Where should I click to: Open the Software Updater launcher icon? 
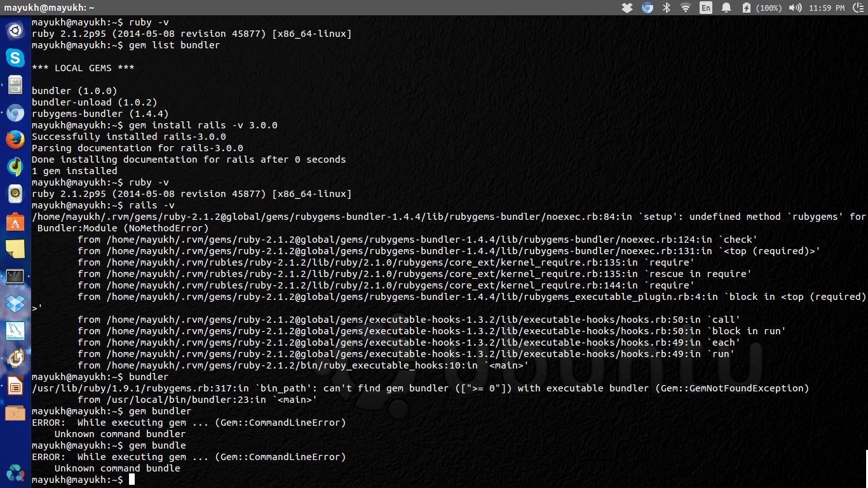tap(15, 358)
